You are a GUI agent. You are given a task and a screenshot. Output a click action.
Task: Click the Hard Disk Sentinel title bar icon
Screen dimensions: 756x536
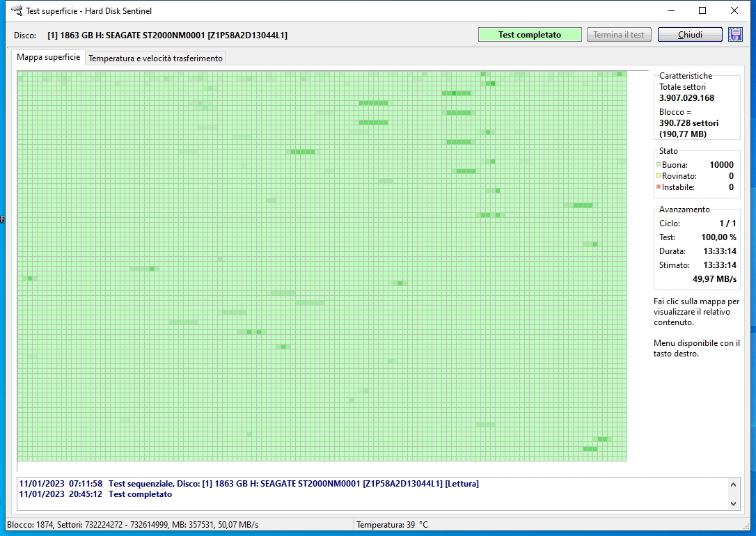(17, 10)
